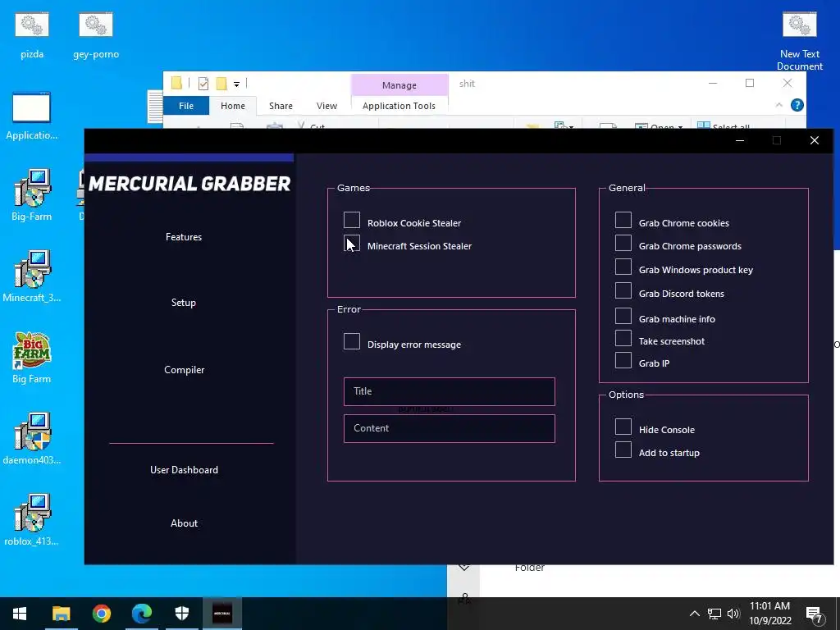The image size is (840, 630).
Task: Go to the Compiler section
Action: [x=185, y=370]
